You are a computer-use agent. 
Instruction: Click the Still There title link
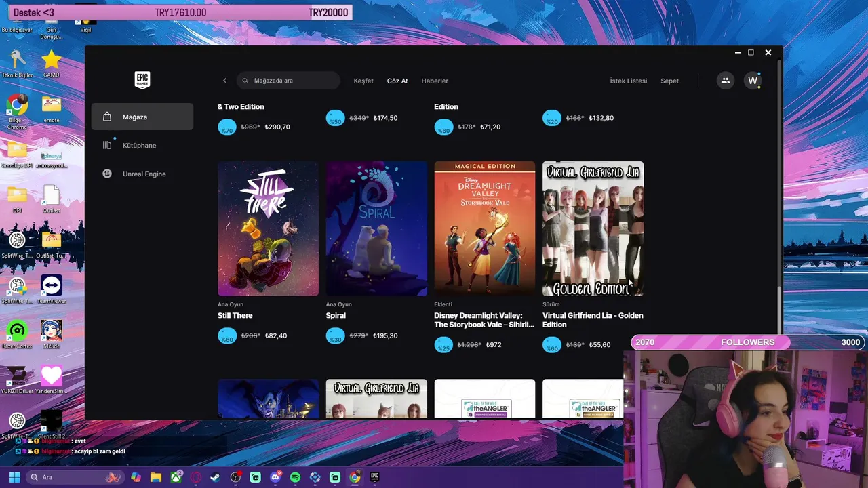tap(235, 315)
